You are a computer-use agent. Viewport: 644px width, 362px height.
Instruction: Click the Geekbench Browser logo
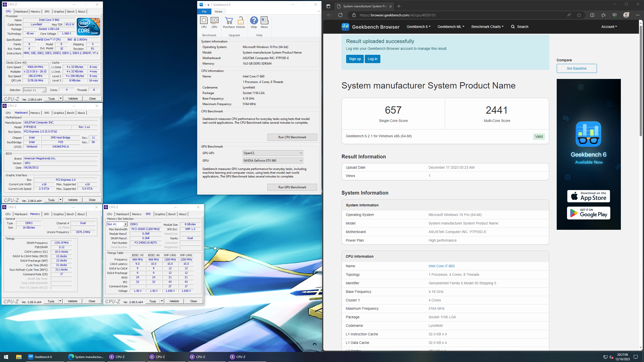370,27
